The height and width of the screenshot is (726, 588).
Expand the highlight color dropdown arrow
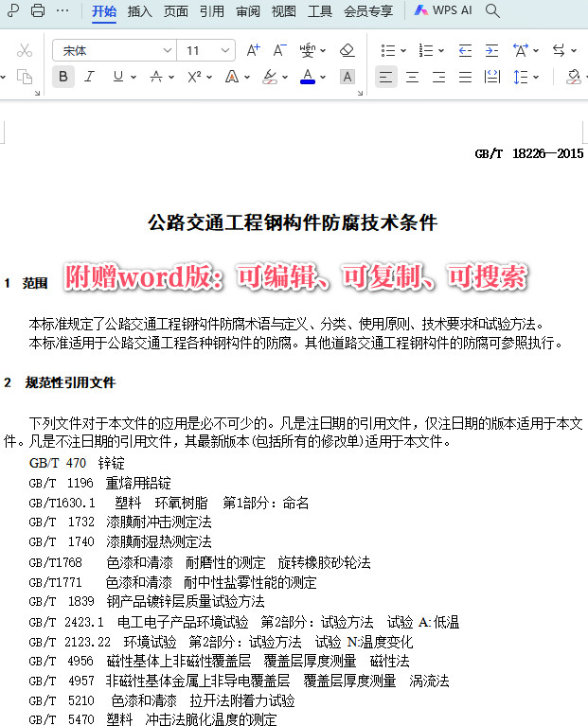point(285,77)
